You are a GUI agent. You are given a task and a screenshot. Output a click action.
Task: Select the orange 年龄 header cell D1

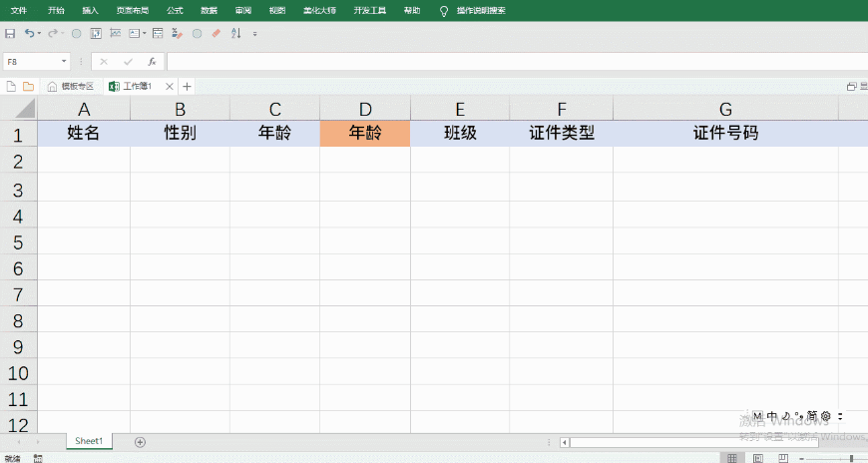(365, 134)
